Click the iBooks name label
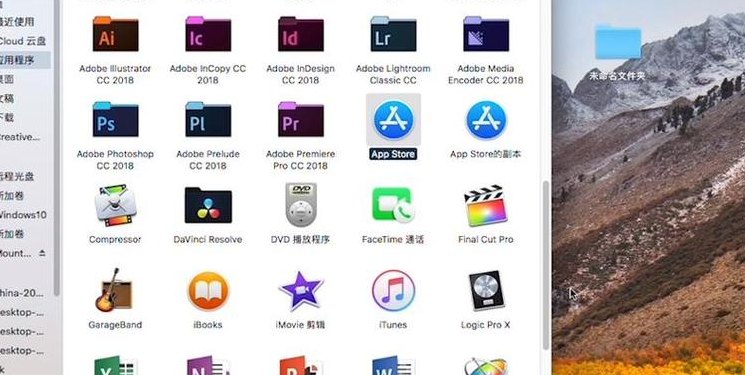The image size is (745, 375). [208, 325]
